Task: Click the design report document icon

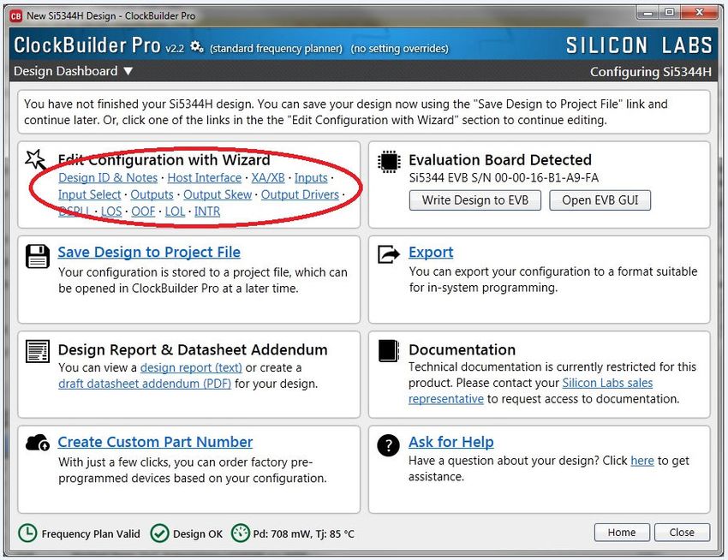Action: 37,351
